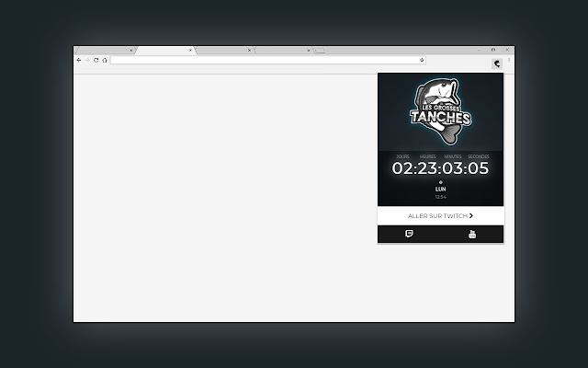
Task: Close the fourth browser tab
Action: coord(309,51)
